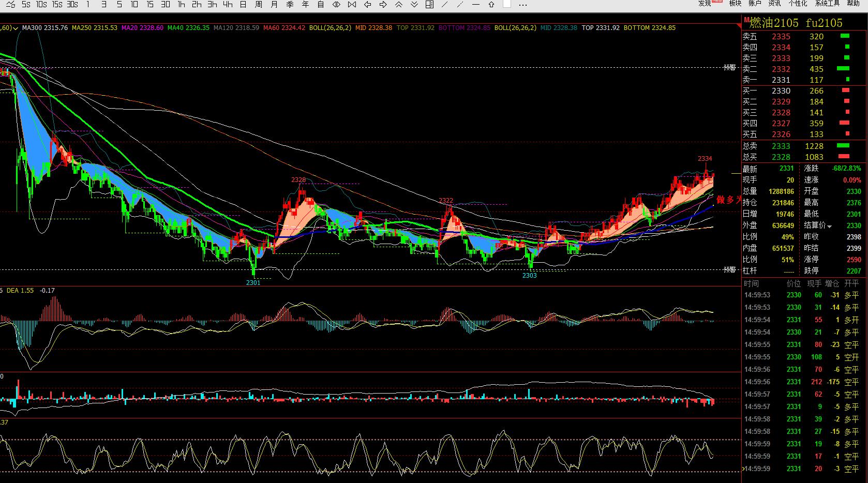
Task: Switch chart to 1h period
Action: click(181, 4)
